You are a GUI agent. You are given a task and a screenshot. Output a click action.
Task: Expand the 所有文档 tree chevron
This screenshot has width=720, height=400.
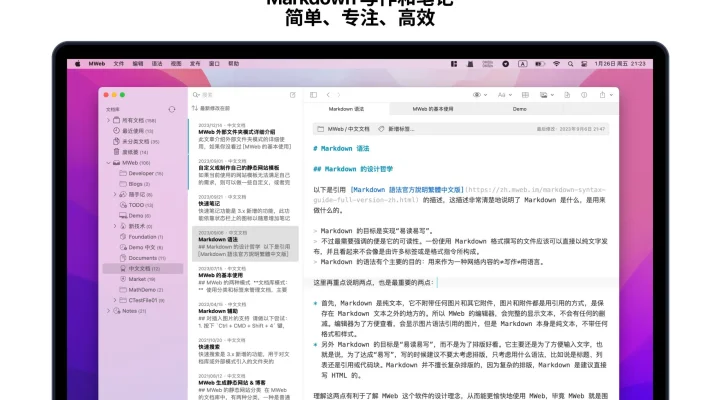[108, 120]
